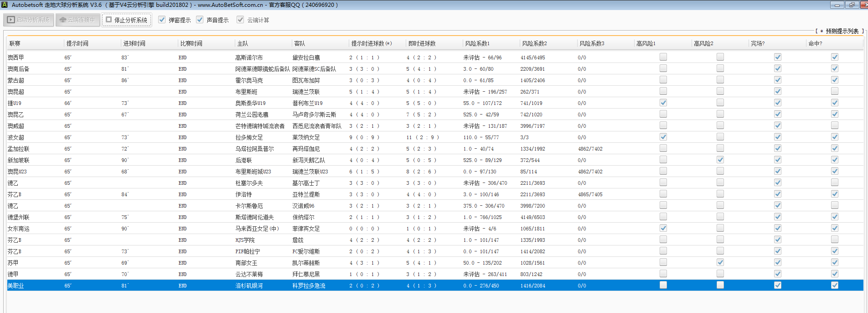868x313 pixels.
Task: Uncheck 高风险1 for the 捷U19 row
Action: [663, 103]
